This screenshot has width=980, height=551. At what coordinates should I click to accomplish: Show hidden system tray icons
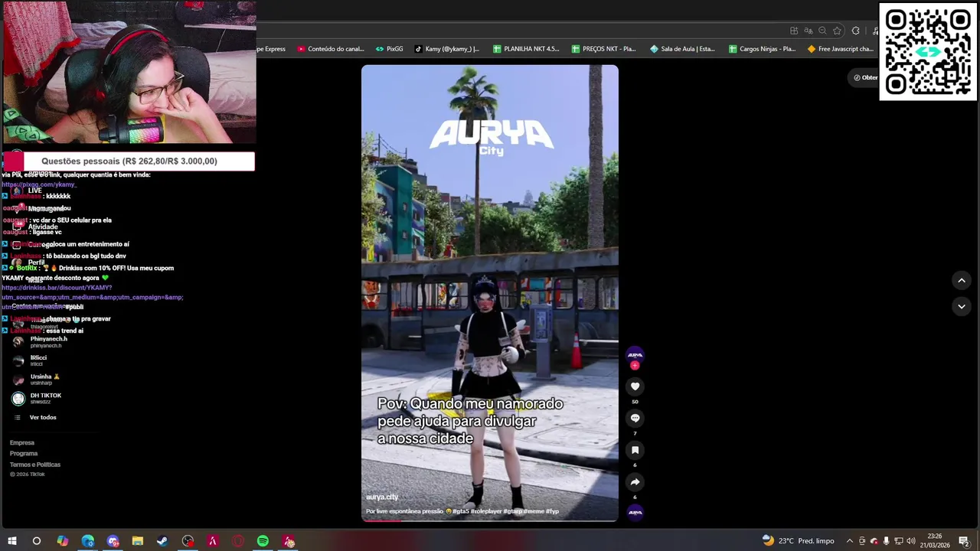[x=849, y=541]
